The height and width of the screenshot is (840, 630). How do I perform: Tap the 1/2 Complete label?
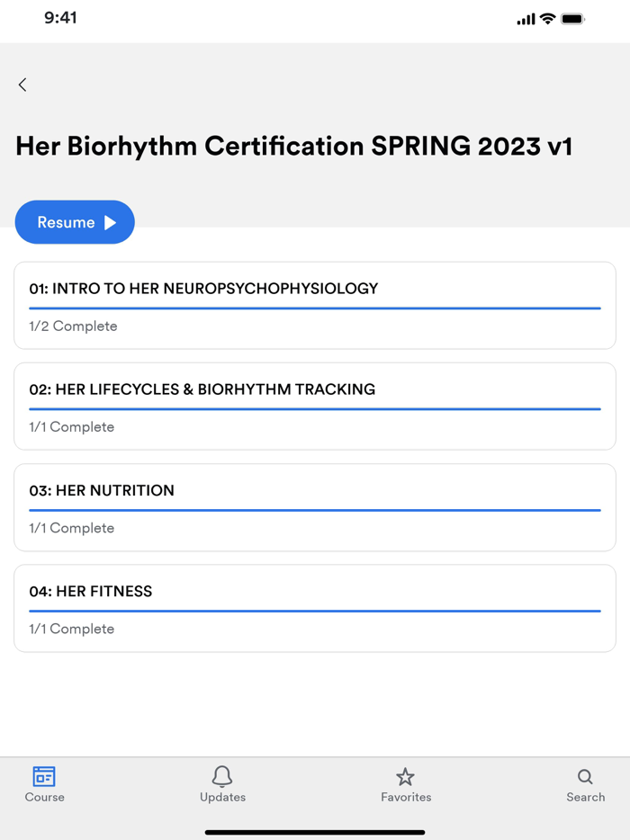[x=73, y=326]
